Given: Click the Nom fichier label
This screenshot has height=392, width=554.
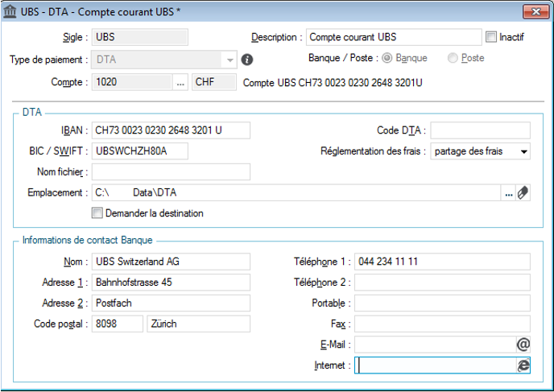Looking at the screenshot, I should pyautogui.click(x=62, y=172).
